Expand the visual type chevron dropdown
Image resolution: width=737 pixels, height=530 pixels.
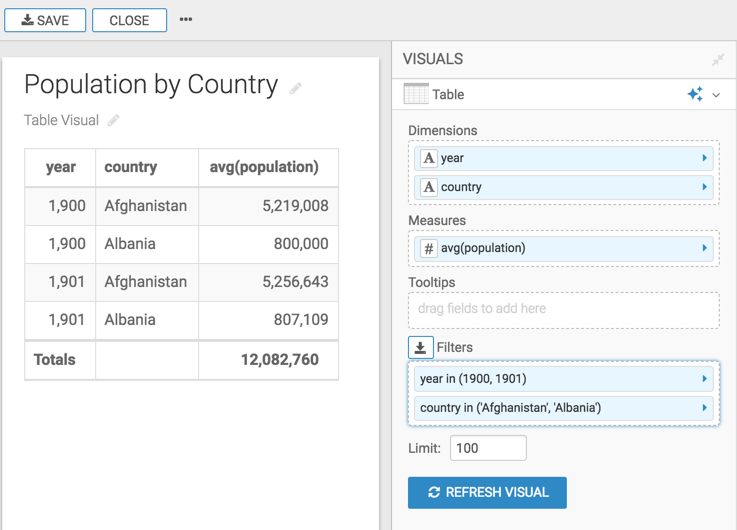717,95
